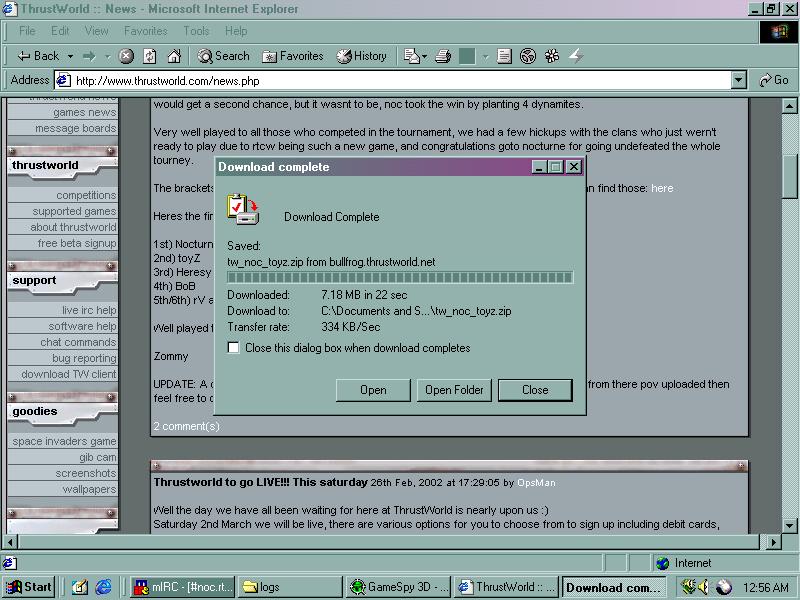Open the View menu
Image resolution: width=800 pixels, height=600 pixels.
[96, 31]
